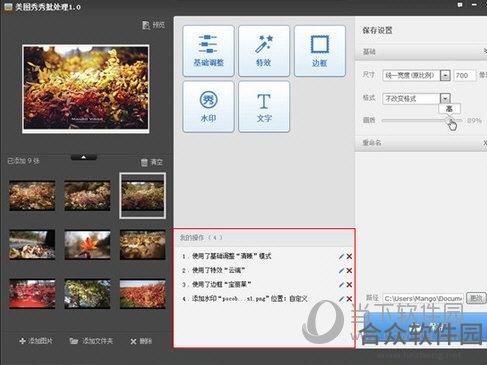
Task: Open the 基础调整 basic adjustment tool
Action: (208, 51)
